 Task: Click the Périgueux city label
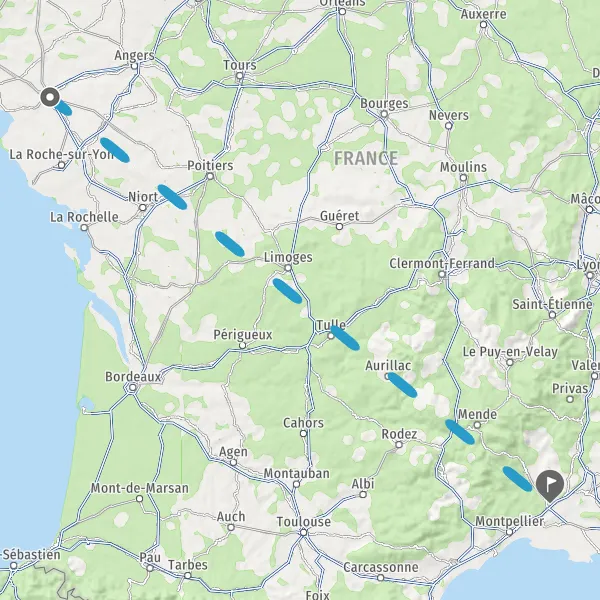[x=243, y=334]
